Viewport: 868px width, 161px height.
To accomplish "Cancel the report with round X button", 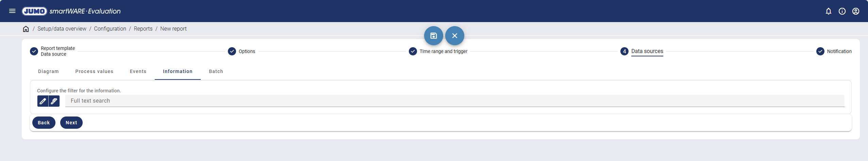I will (x=454, y=36).
